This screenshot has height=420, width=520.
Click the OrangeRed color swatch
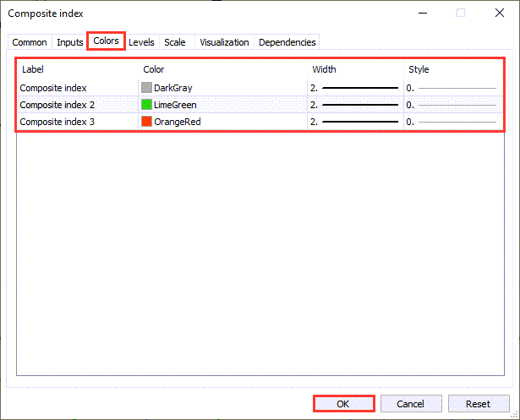146,122
